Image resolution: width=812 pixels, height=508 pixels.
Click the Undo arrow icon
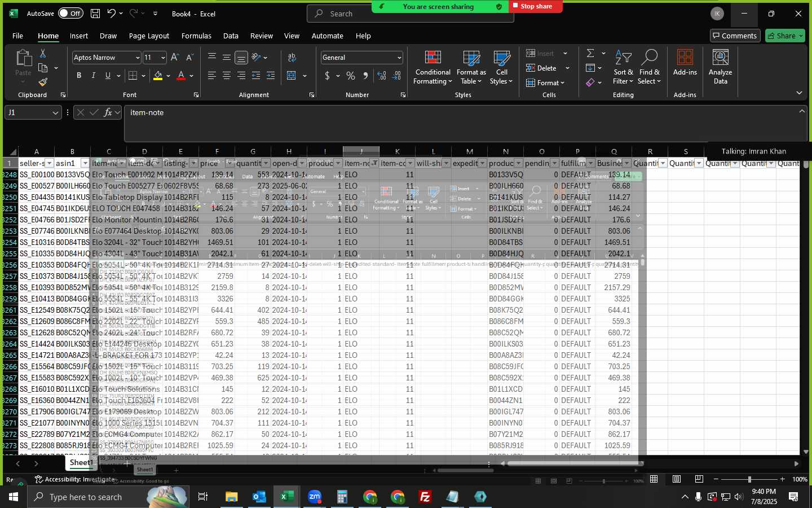click(x=112, y=14)
